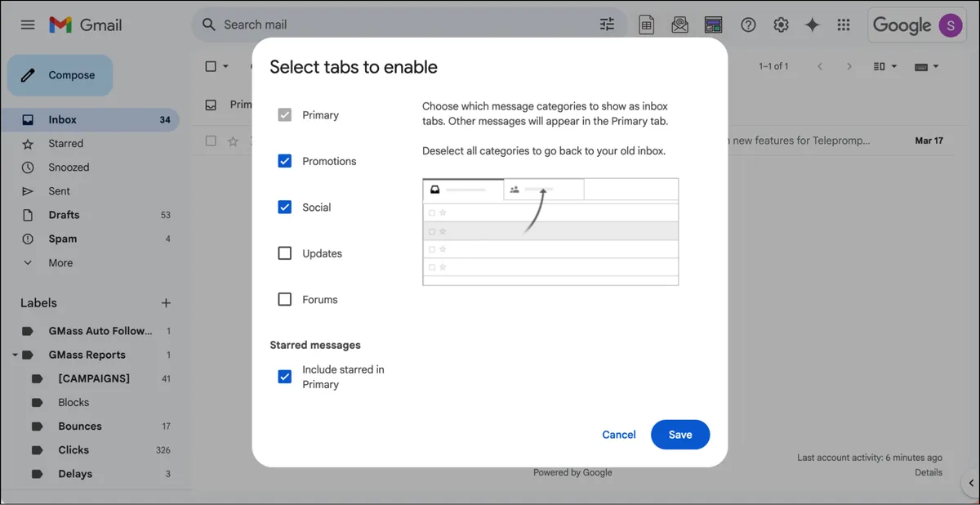Open the Support help question-mark icon

point(748,25)
